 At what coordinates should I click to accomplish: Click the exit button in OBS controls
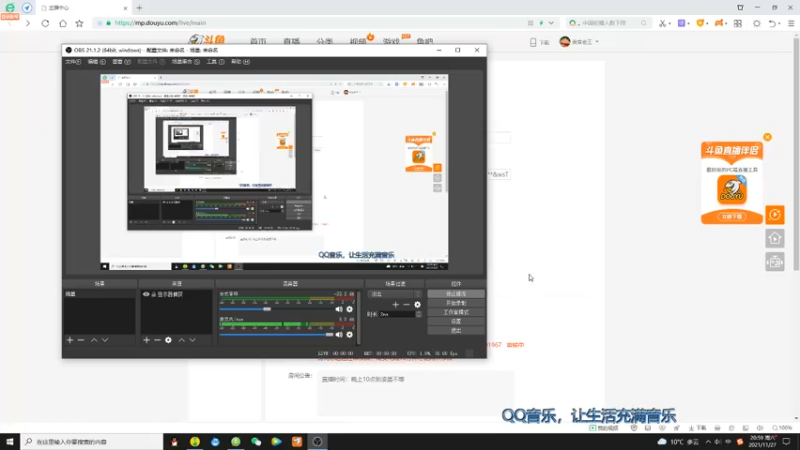[456, 331]
